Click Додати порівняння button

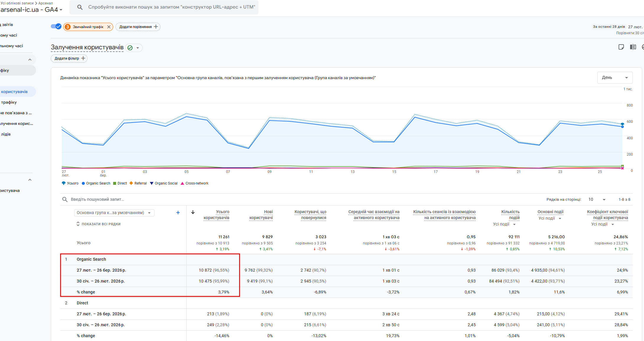point(138,27)
